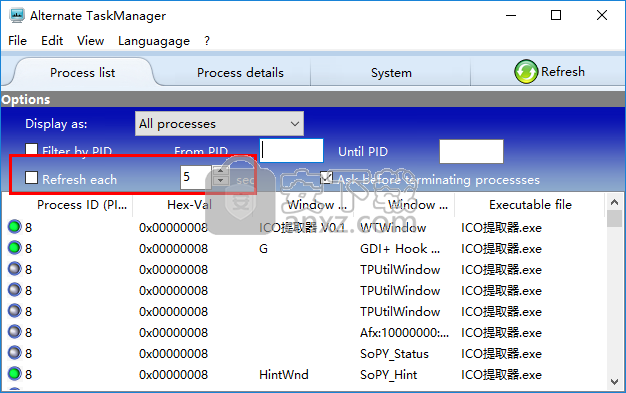Open the Display as dropdown
This screenshot has width=626, height=393.
tap(219, 124)
